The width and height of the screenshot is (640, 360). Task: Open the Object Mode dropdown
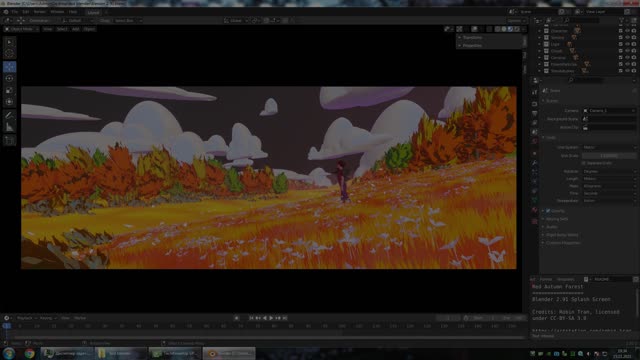tap(21, 29)
